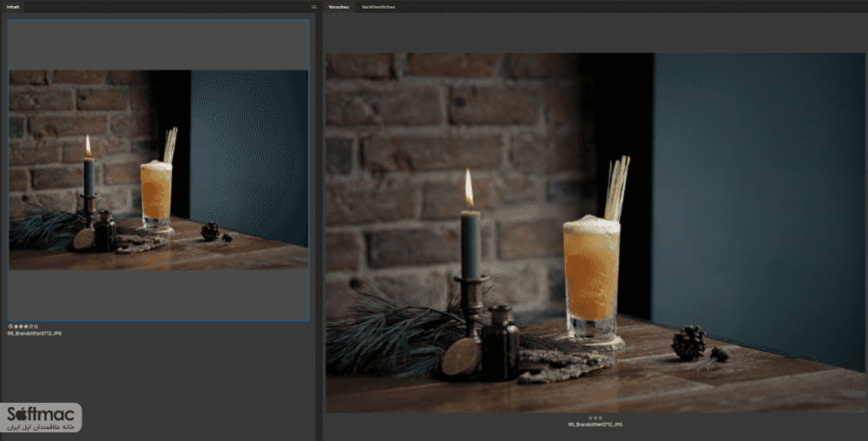Image resolution: width=868 pixels, height=441 pixels.
Task: Click the first rating star under thumbnail
Action: [16, 326]
